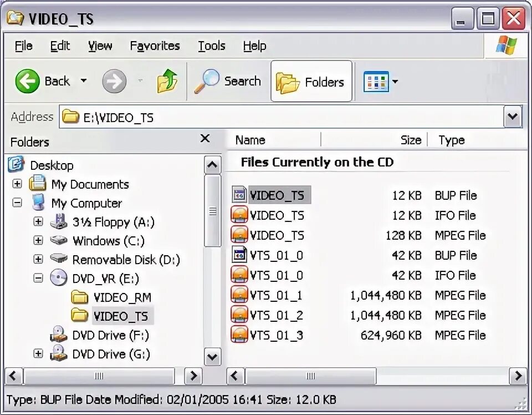Open the Tools menu
Image resolution: width=532 pixels, height=415 pixels.
[x=211, y=45]
